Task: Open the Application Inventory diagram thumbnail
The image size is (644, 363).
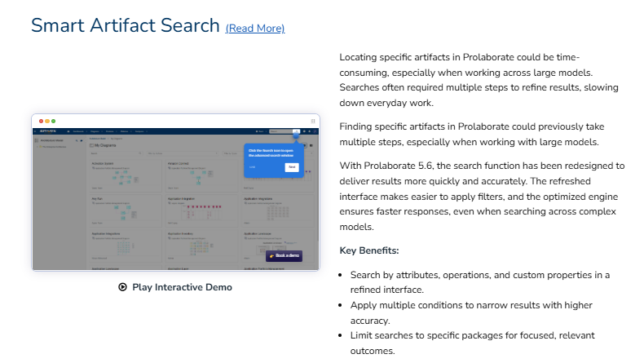Action: point(201,246)
